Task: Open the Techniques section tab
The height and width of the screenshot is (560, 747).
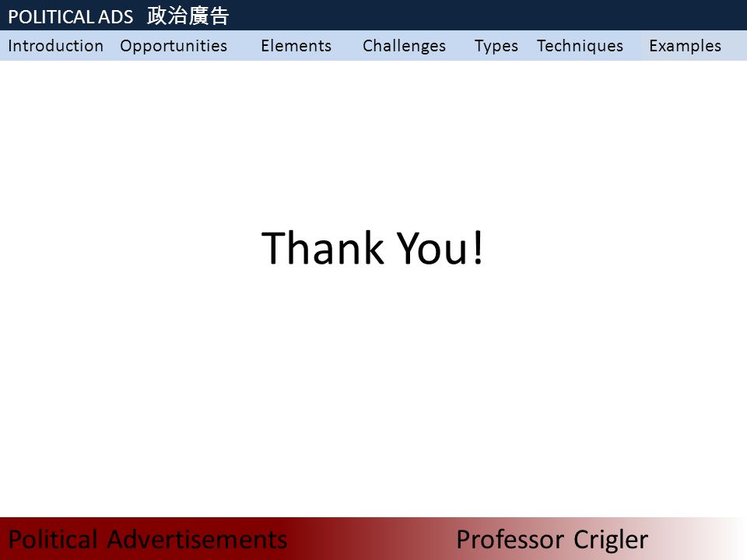Action: [x=580, y=46]
